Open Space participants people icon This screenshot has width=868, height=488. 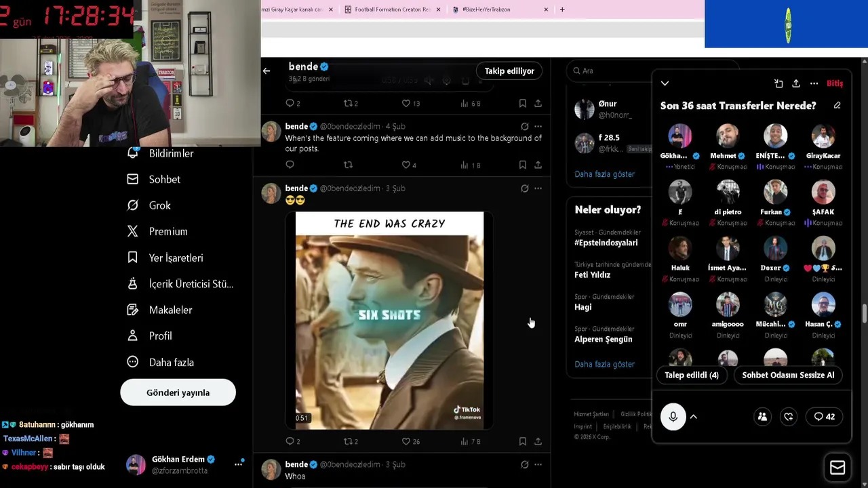tap(762, 417)
